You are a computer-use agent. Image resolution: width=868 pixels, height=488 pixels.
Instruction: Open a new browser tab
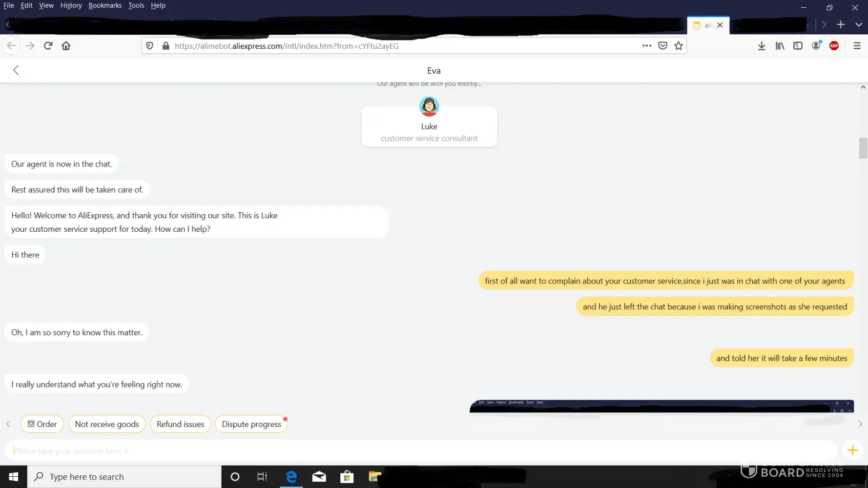click(841, 24)
